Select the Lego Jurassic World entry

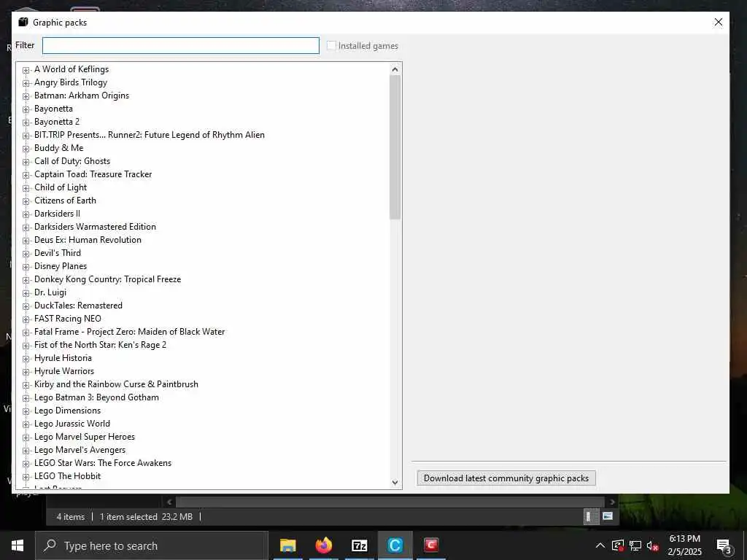click(72, 424)
